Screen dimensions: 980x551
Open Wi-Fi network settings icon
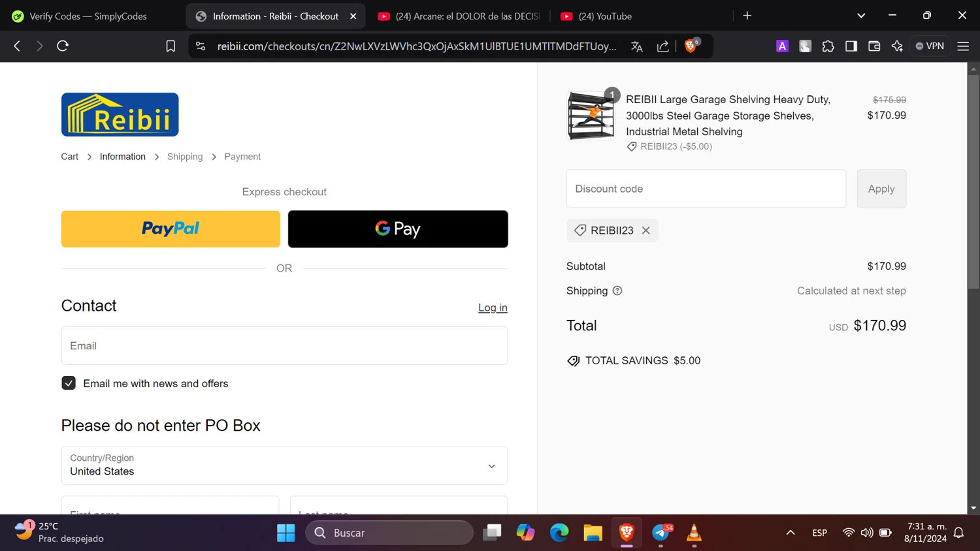(848, 533)
